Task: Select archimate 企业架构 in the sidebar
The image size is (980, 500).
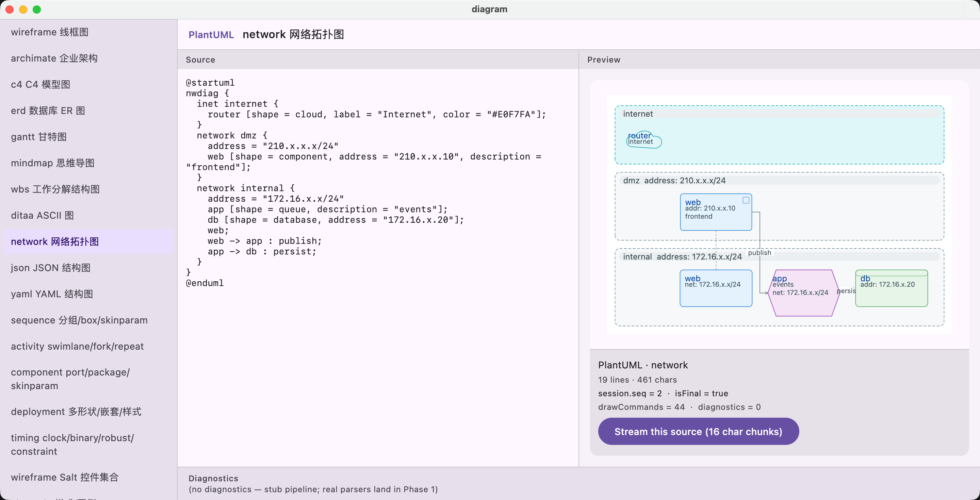Action: pos(88,58)
